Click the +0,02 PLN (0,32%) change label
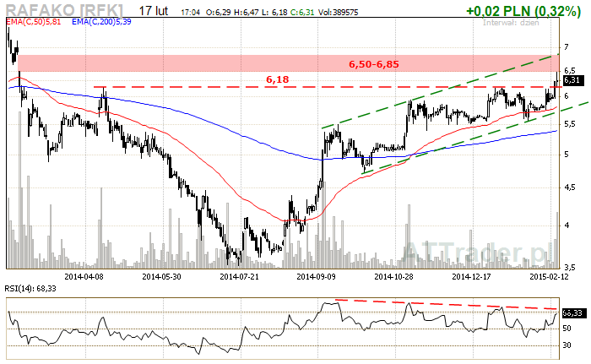Viewport: 591px width, 364px height. pos(523,11)
